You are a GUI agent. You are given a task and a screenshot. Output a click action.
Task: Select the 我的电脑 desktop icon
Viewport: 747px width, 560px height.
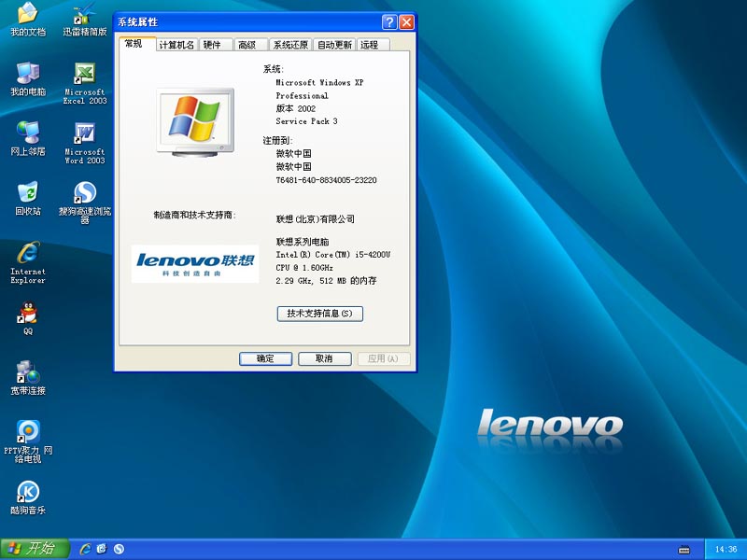click(x=28, y=79)
